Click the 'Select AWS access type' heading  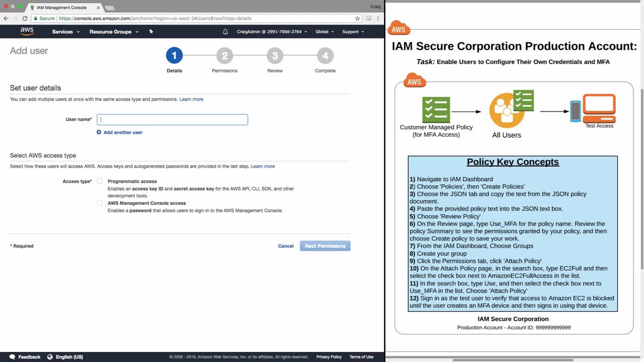coord(43,155)
